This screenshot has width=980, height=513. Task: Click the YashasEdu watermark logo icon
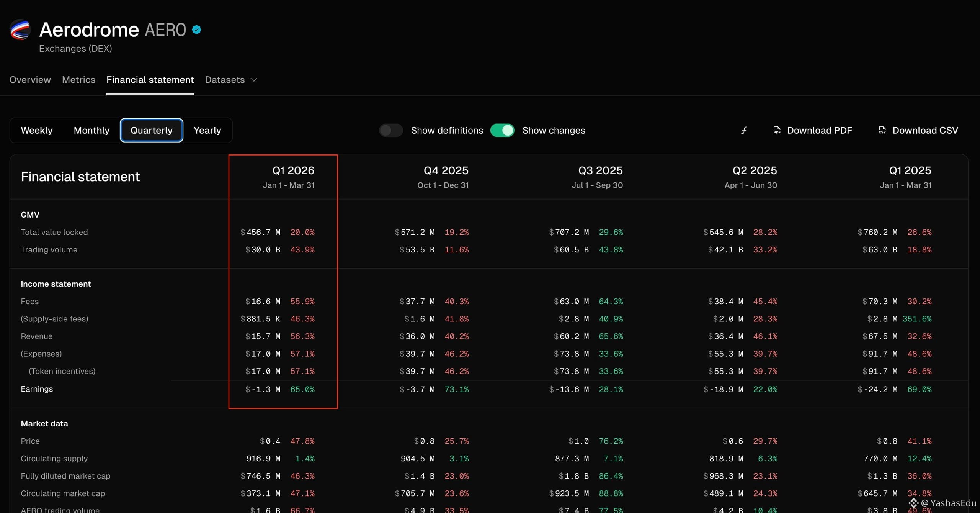(x=914, y=503)
